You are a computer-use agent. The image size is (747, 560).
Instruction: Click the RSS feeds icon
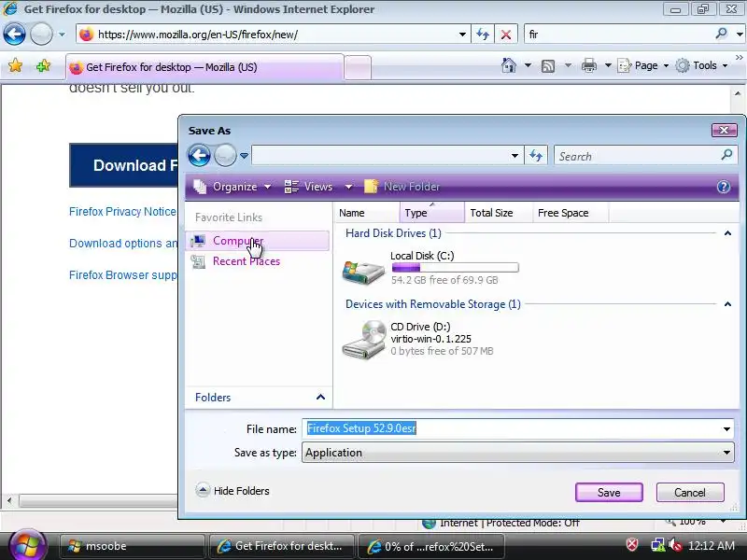(x=548, y=65)
